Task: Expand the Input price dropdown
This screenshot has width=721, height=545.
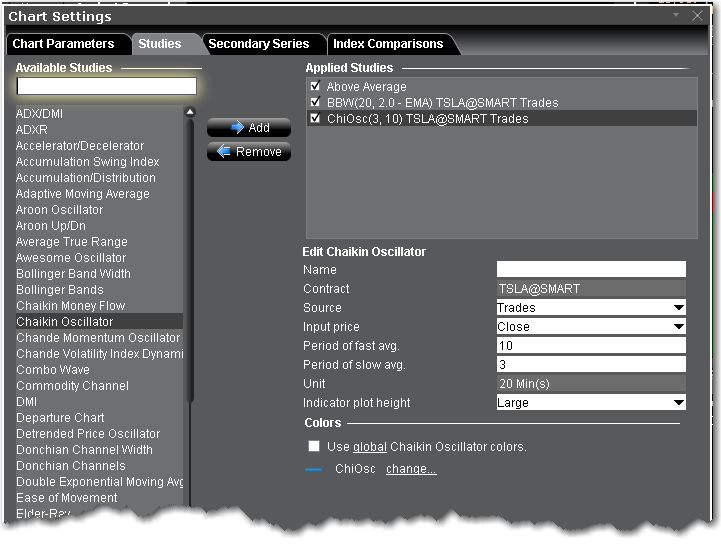Action: [x=591, y=327]
